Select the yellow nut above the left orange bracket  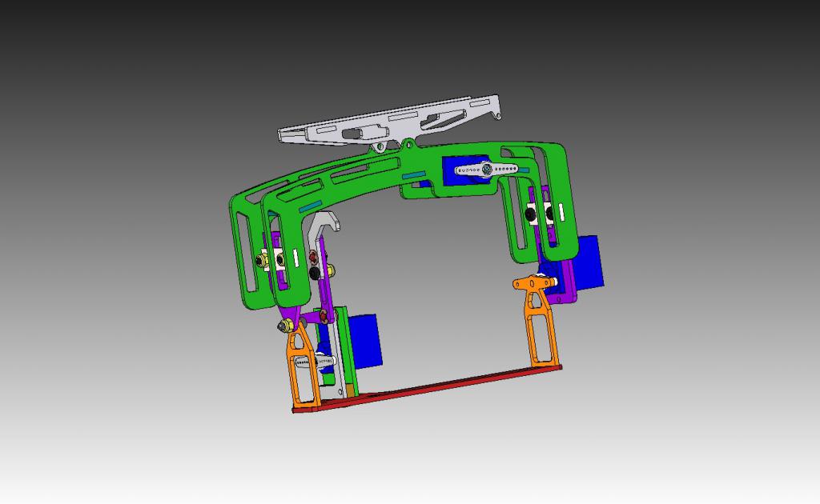(283, 326)
